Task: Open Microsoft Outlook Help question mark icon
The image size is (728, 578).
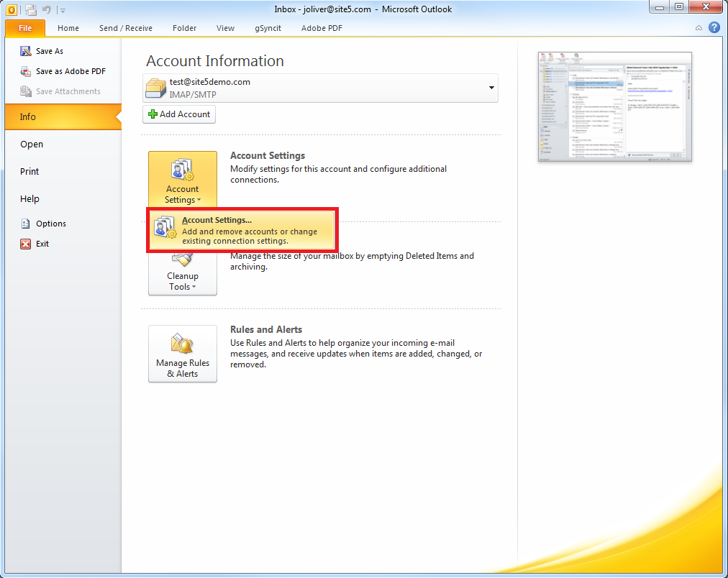Action: [714, 28]
